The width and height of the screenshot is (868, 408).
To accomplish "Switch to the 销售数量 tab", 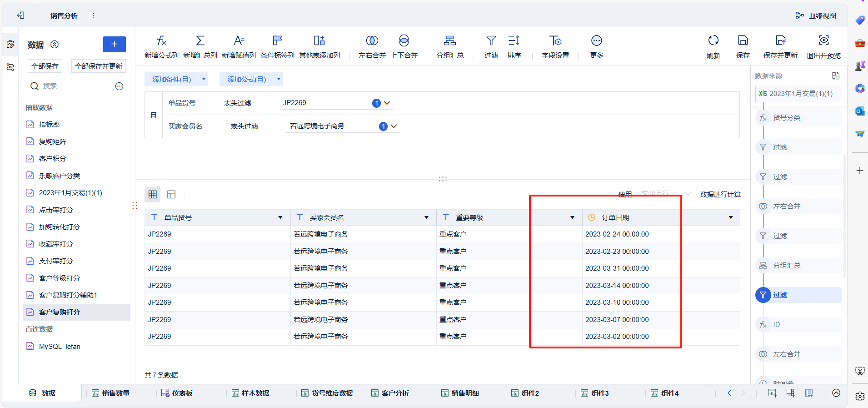I will click(x=111, y=393).
